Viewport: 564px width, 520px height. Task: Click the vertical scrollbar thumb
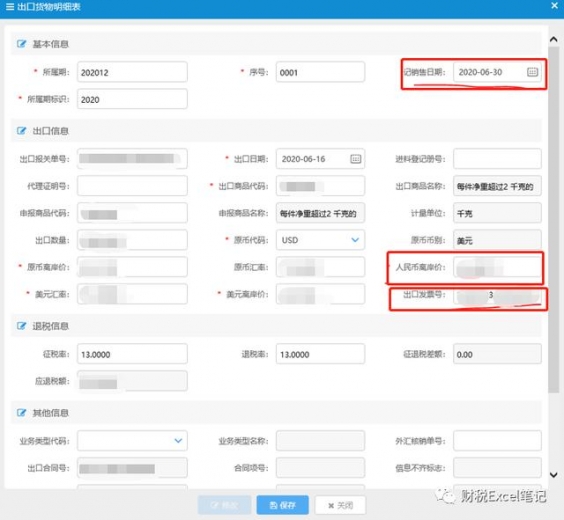click(554, 219)
